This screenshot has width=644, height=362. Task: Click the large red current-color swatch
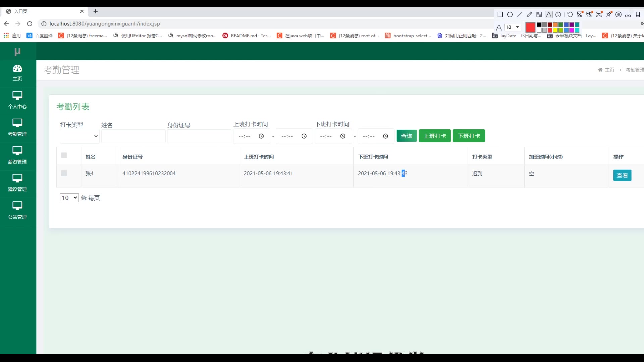click(x=530, y=27)
